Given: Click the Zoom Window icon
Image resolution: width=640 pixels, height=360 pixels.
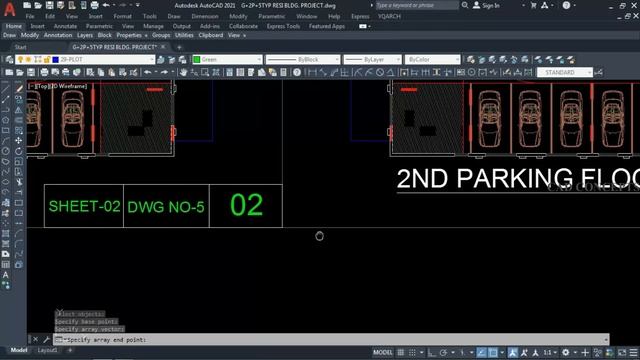Looking at the screenshot, I should click(x=205, y=73).
